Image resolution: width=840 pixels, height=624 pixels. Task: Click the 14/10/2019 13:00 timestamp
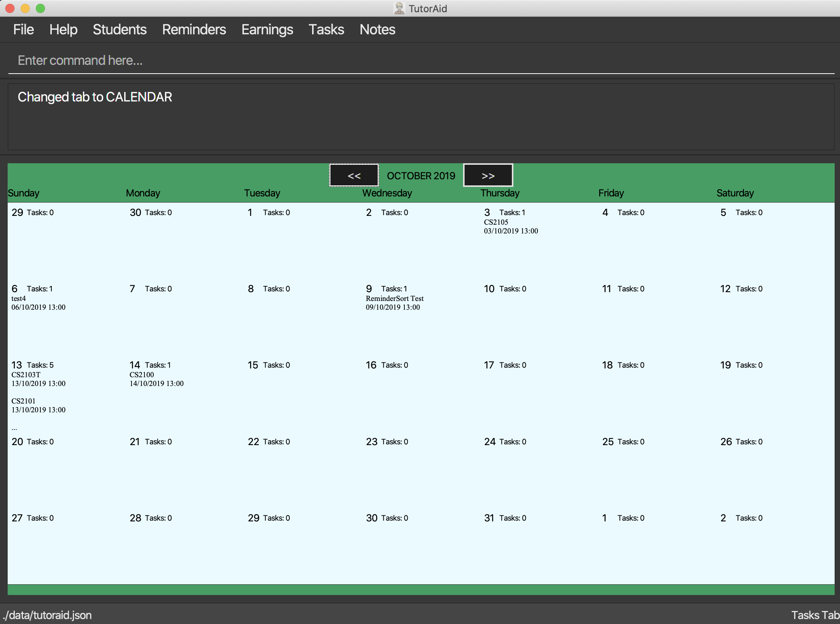coord(156,383)
